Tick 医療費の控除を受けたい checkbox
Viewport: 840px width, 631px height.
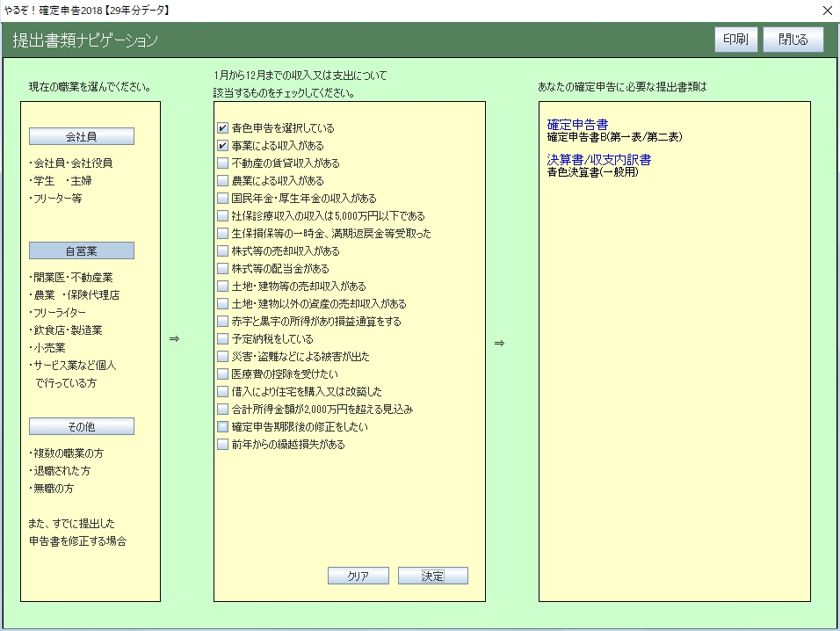point(222,374)
